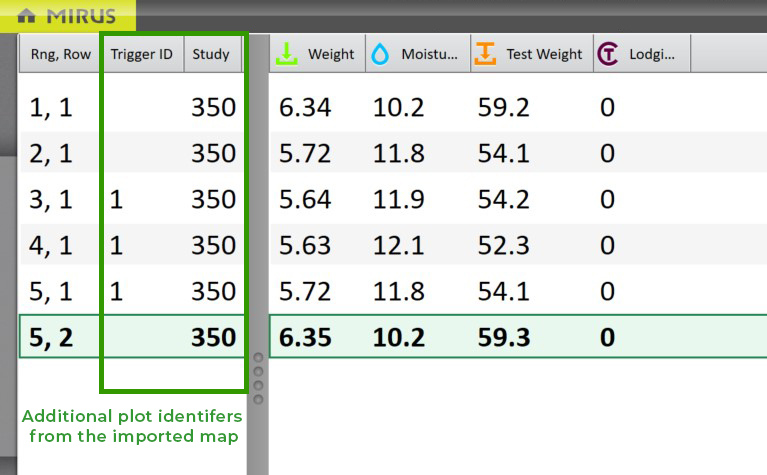Image resolution: width=767 pixels, height=475 pixels.
Task: Click the Trigger ID column header
Action: click(141, 54)
